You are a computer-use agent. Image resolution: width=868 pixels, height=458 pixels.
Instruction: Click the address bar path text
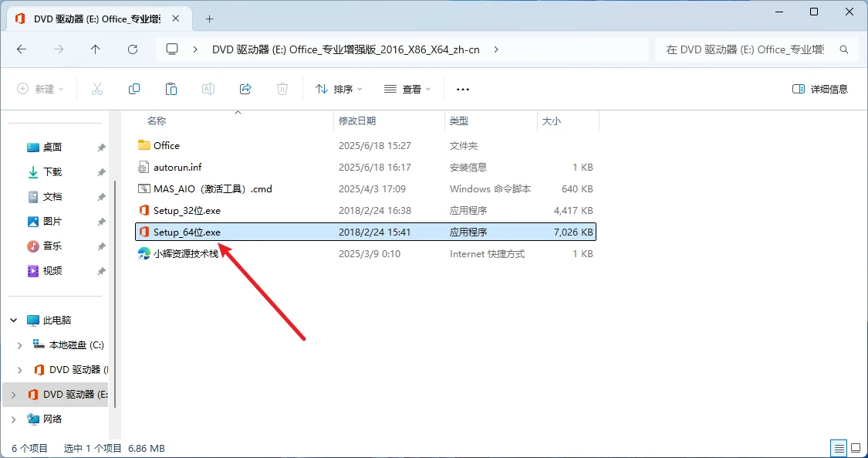(x=346, y=49)
